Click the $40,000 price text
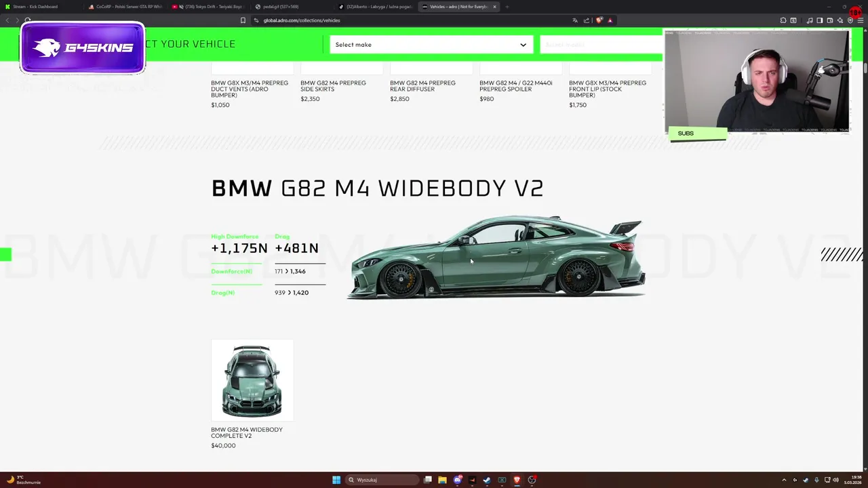The image size is (868, 488). [223, 445]
